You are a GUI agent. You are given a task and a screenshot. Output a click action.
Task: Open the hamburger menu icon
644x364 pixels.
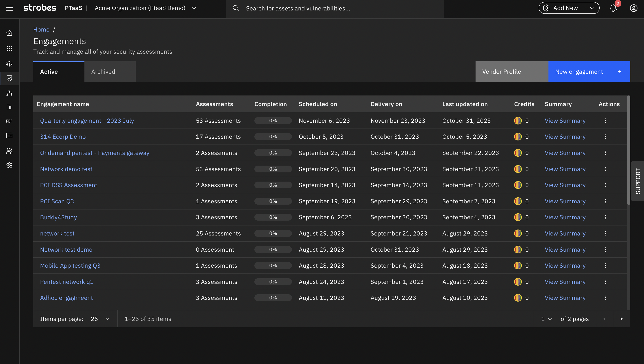9,8
